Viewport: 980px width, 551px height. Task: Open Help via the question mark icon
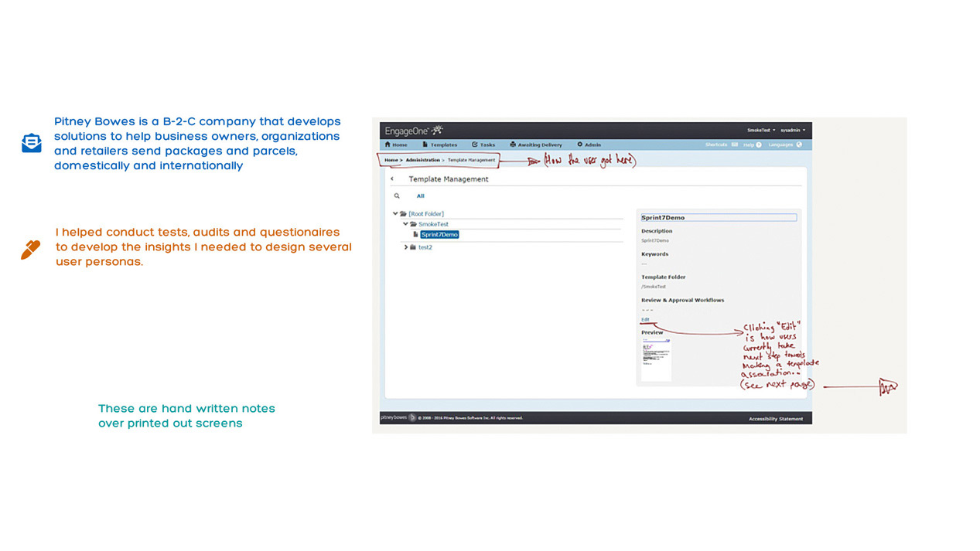[x=759, y=145]
